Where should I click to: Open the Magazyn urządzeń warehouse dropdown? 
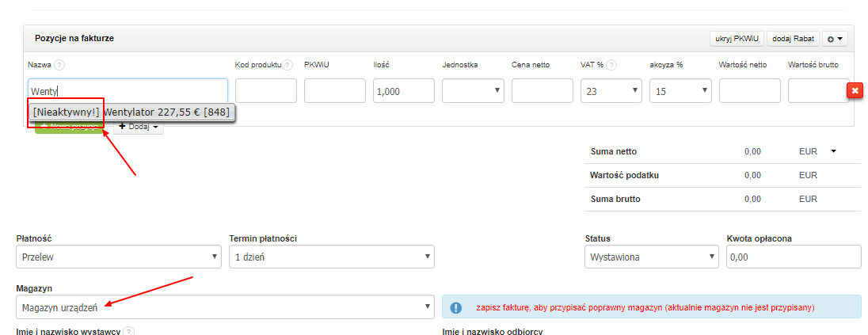pos(225,307)
